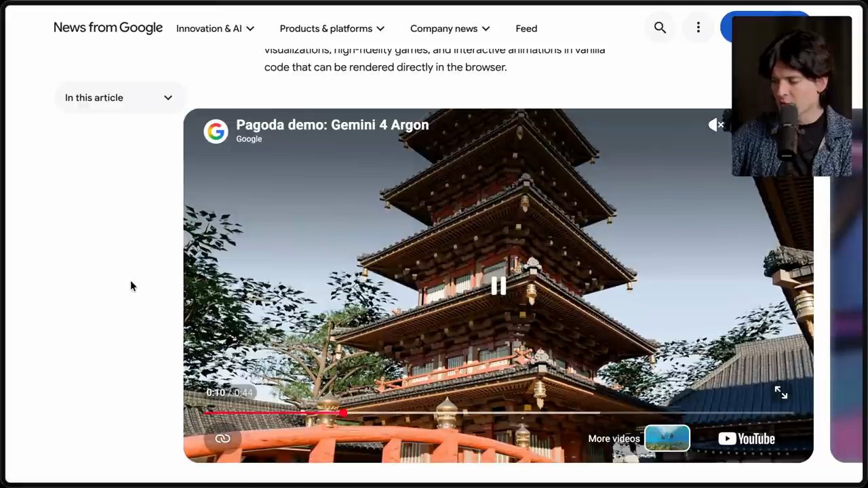Open the Google channel name under title

tap(249, 139)
